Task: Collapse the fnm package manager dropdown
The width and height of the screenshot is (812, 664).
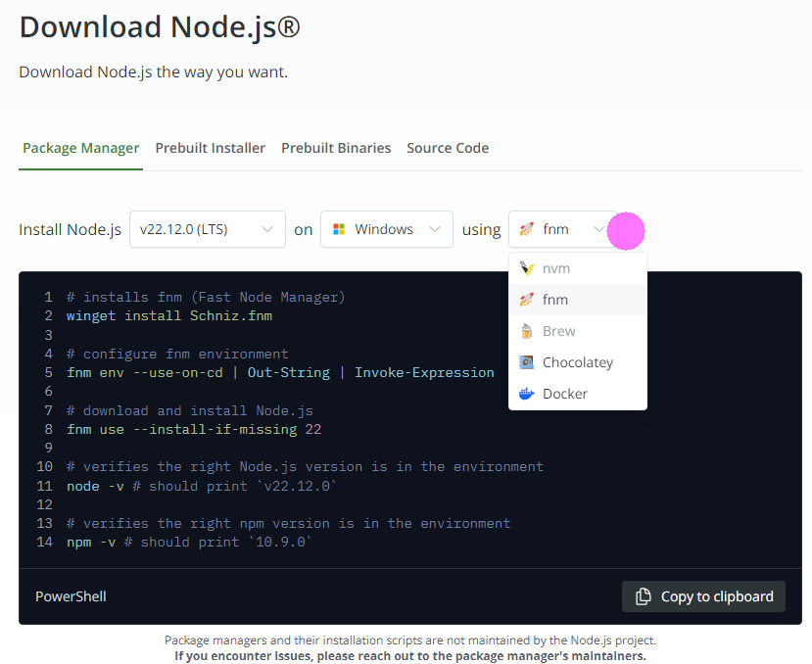Action: coord(563,229)
